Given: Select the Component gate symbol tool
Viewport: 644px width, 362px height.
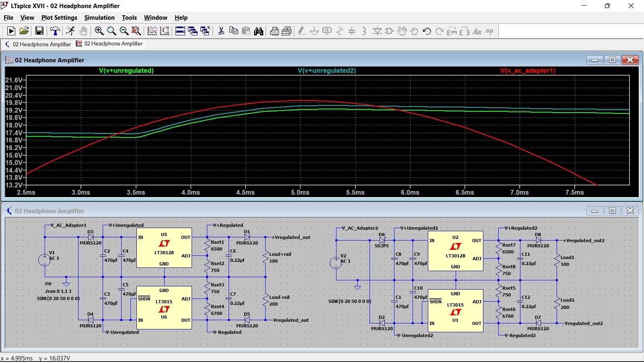Looking at the screenshot, I should (389, 31).
